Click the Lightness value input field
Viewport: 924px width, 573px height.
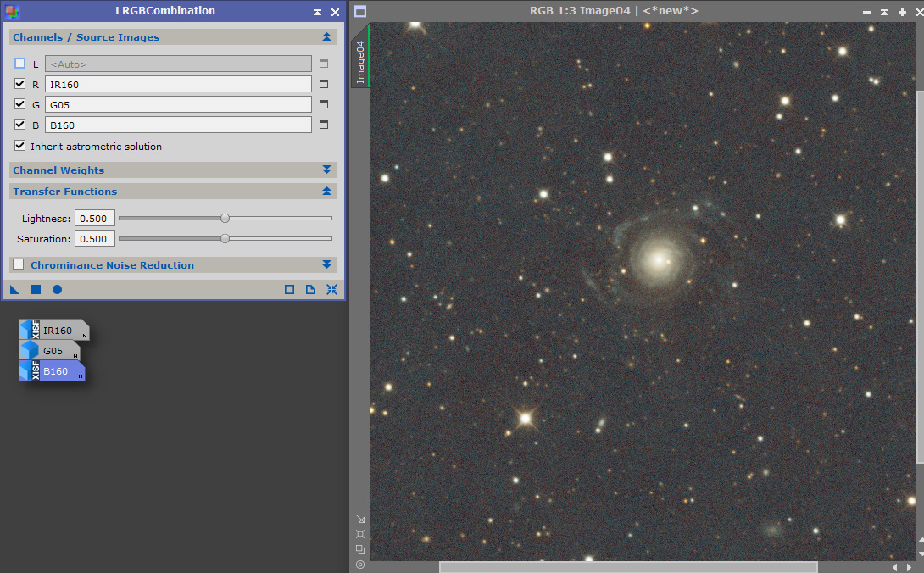click(x=94, y=218)
